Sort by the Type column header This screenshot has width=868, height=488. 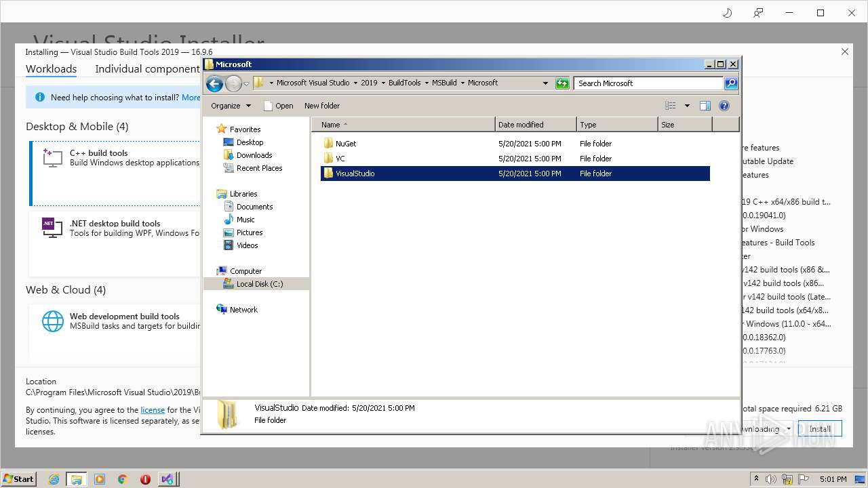(617, 125)
